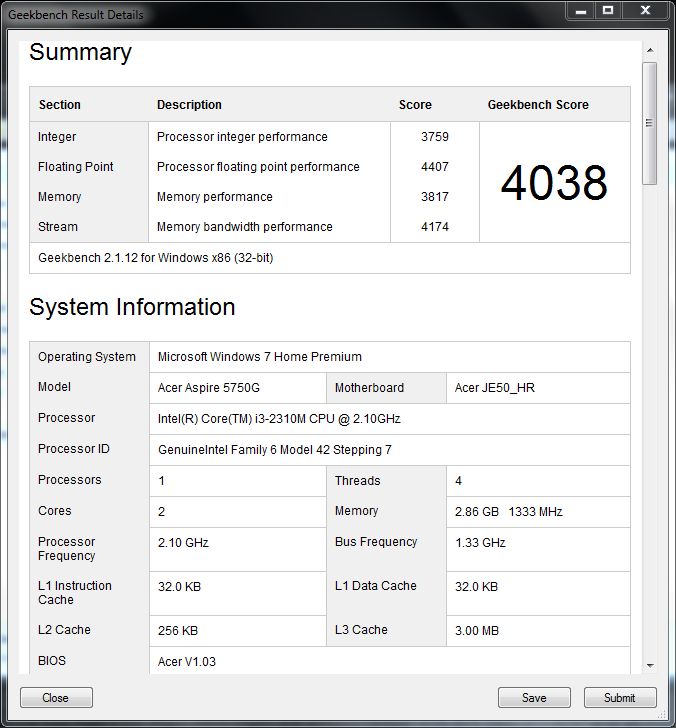676x728 pixels.
Task: Select the Stream score 4174
Action: tap(435, 227)
